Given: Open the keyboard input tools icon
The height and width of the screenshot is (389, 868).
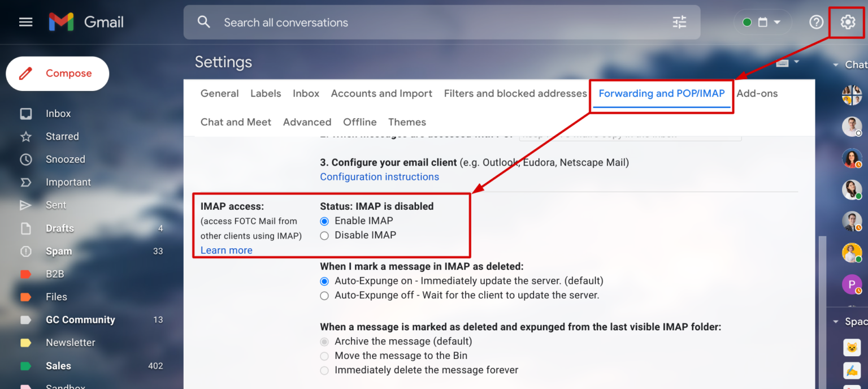Looking at the screenshot, I should (783, 62).
